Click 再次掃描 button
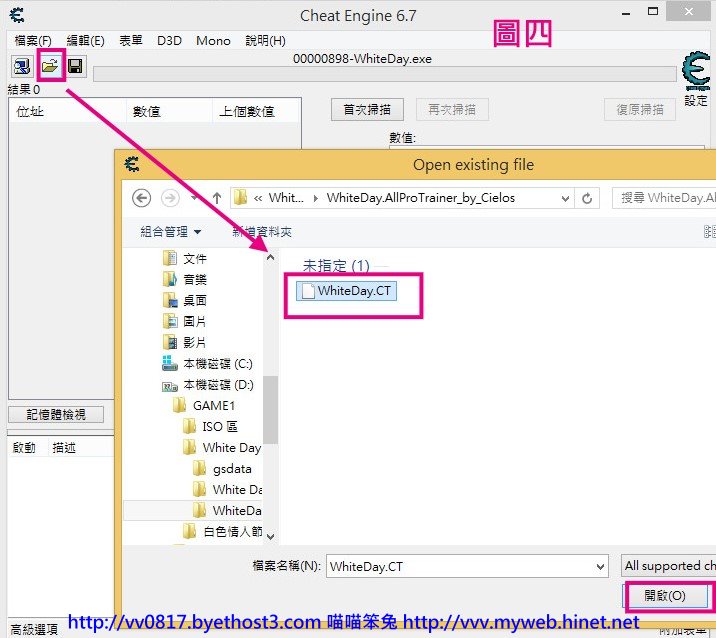716x638 pixels. (x=452, y=110)
